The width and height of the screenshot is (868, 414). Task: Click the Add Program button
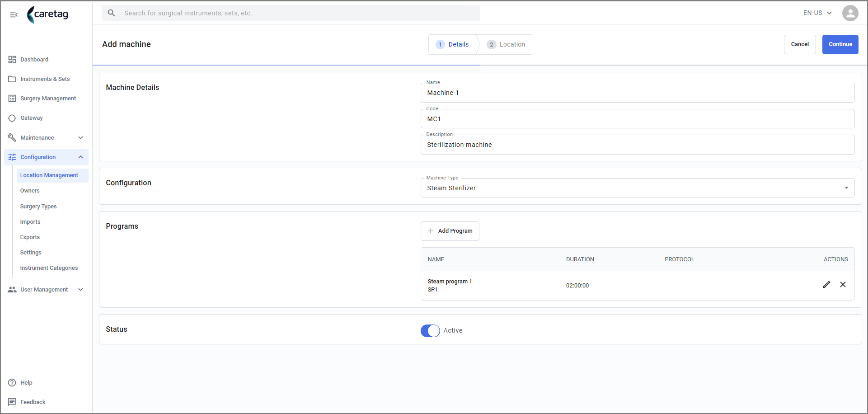pos(450,231)
